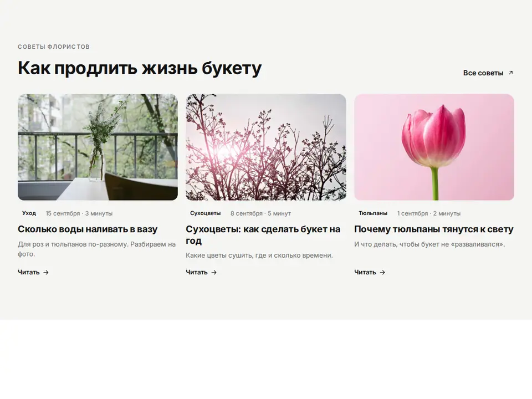Open the 'Все советы' link
This screenshot has width=532, height=399.
pos(488,73)
